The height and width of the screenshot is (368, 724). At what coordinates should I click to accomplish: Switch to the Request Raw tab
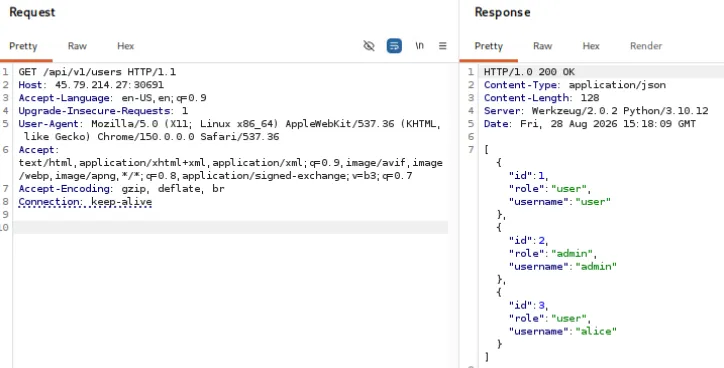(x=77, y=46)
